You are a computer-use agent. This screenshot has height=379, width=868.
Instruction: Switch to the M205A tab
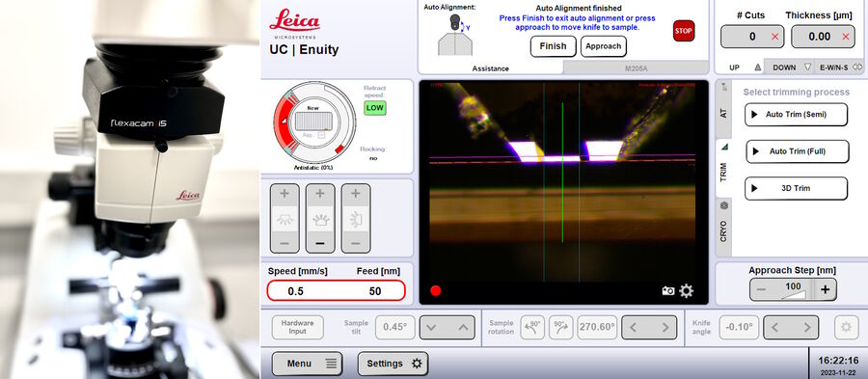click(x=636, y=68)
